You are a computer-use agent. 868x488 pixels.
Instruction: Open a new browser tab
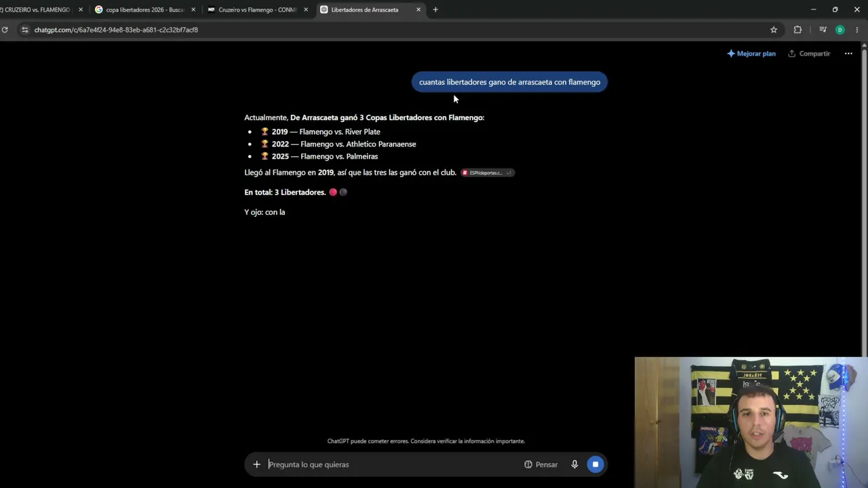[435, 9]
